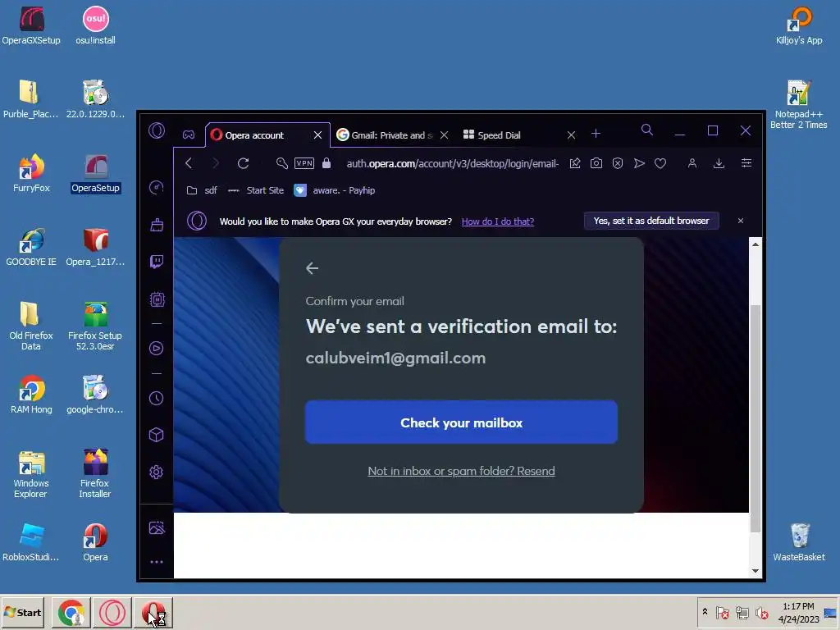The image size is (840, 630).
Task: Click the address bar URL
Action: tap(453, 163)
